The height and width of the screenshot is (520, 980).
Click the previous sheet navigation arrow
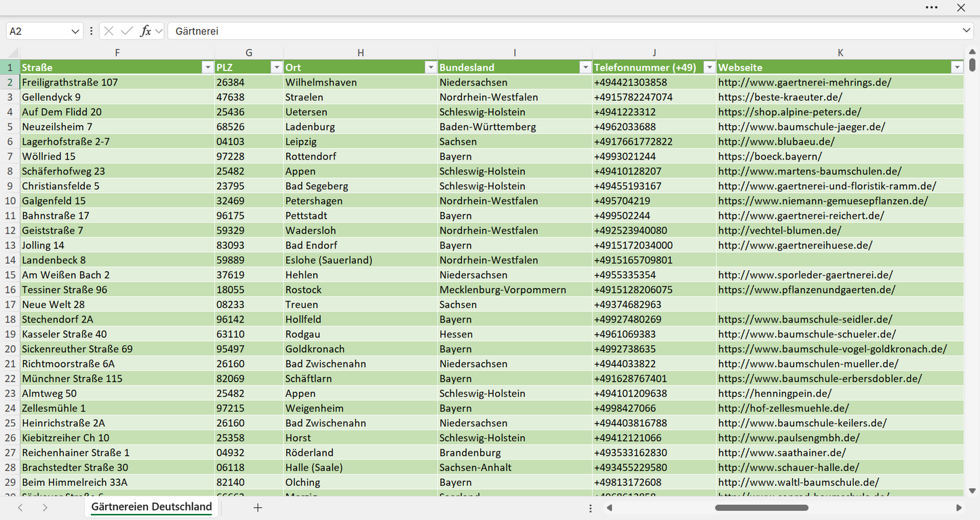pos(21,507)
